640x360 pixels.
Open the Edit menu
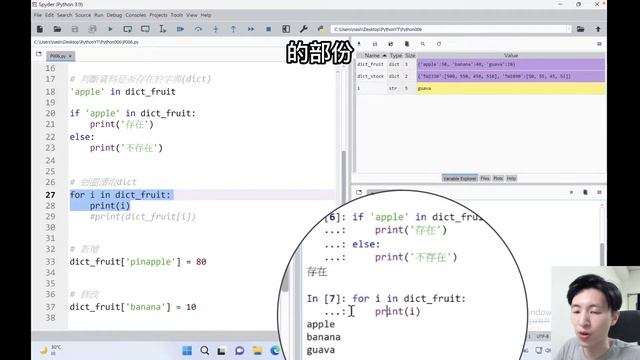[49, 15]
